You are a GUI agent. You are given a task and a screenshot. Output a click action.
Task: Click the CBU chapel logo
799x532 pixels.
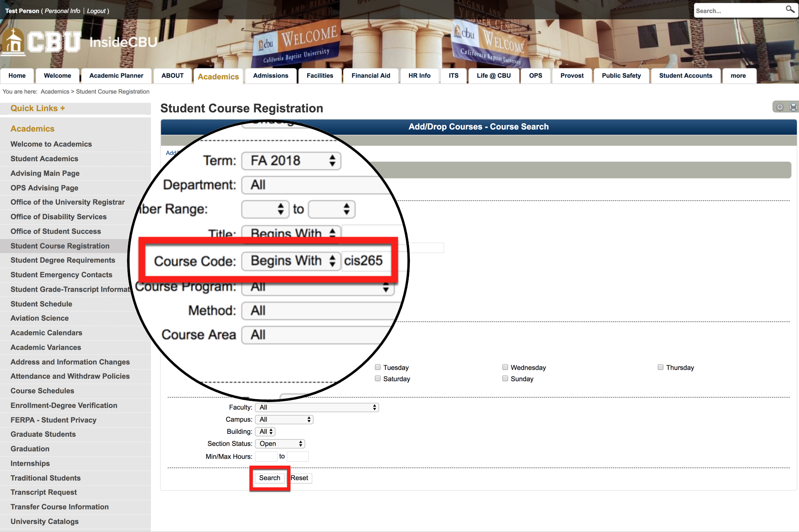click(x=13, y=42)
